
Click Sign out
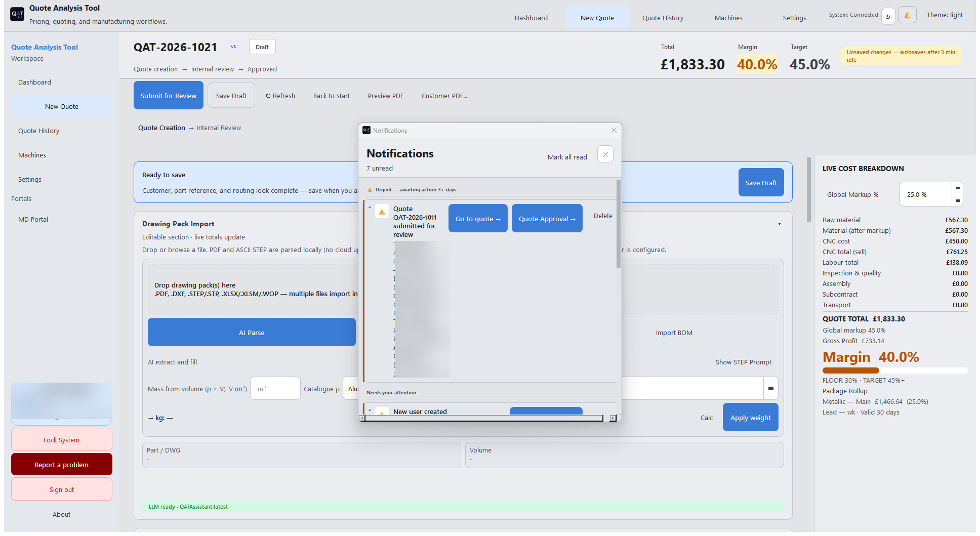point(62,489)
